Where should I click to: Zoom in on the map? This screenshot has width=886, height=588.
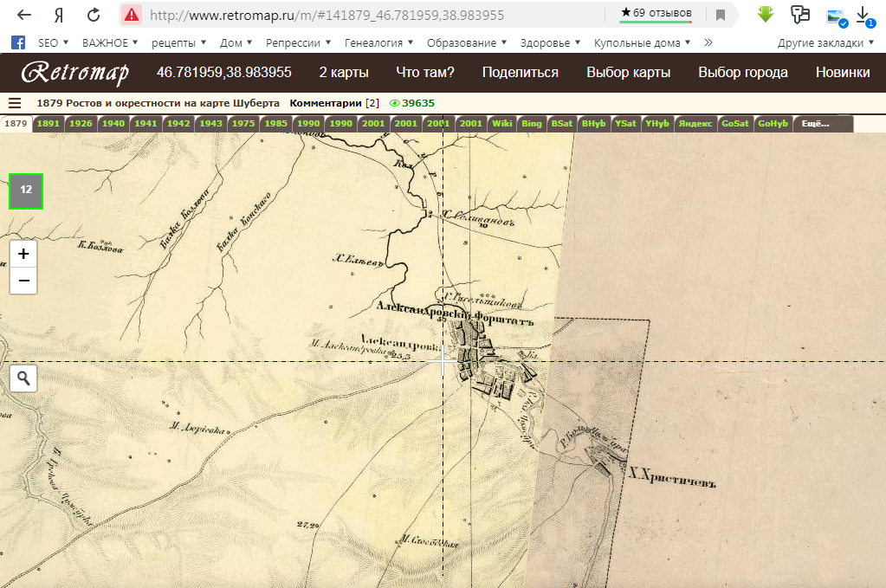[23, 254]
